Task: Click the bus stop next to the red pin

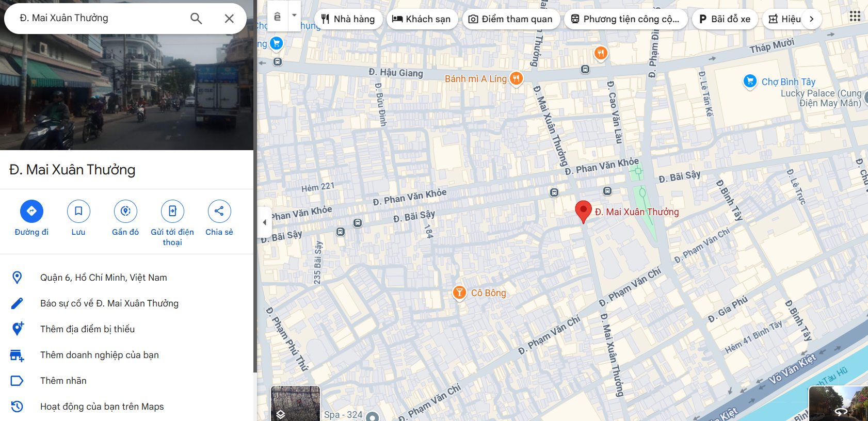Action: pos(607,191)
